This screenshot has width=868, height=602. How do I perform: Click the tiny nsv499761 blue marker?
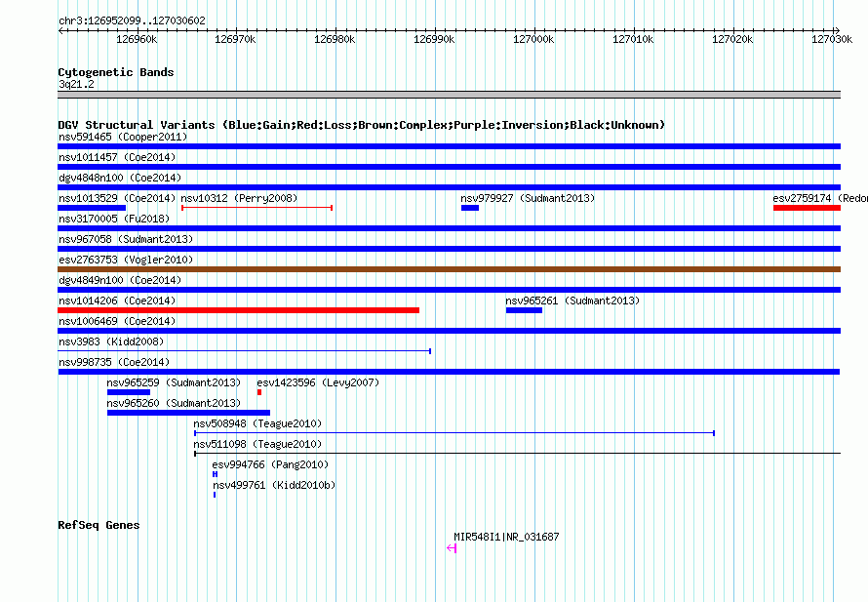pyautogui.click(x=215, y=495)
